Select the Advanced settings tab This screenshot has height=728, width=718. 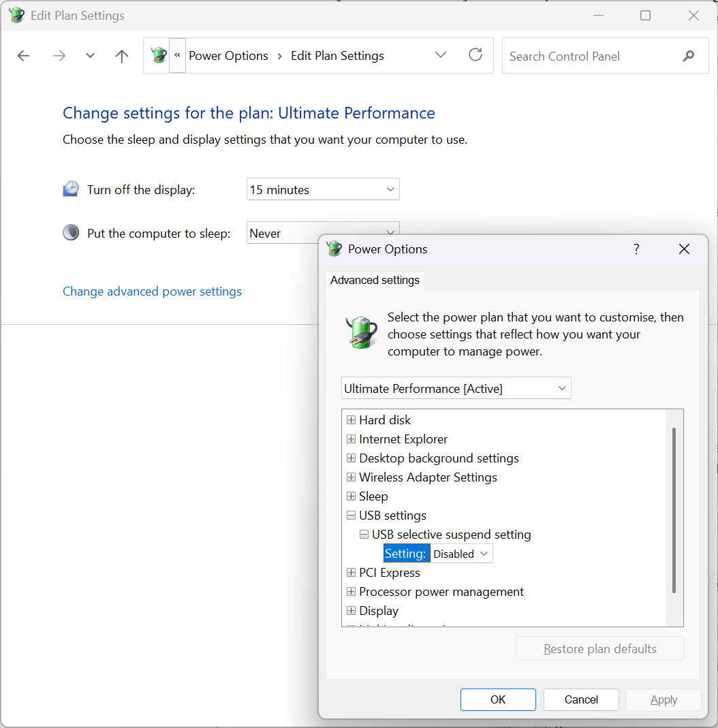(375, 280)
